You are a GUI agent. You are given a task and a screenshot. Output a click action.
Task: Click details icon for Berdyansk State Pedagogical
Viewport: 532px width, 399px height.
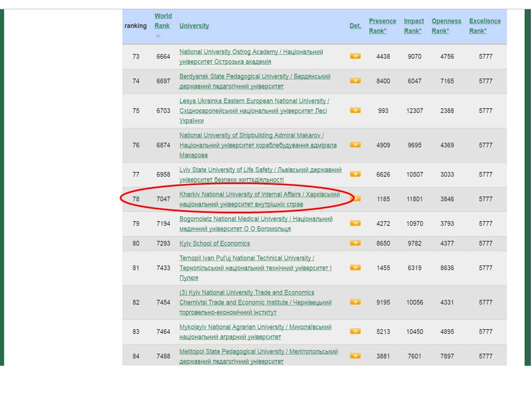355,81
